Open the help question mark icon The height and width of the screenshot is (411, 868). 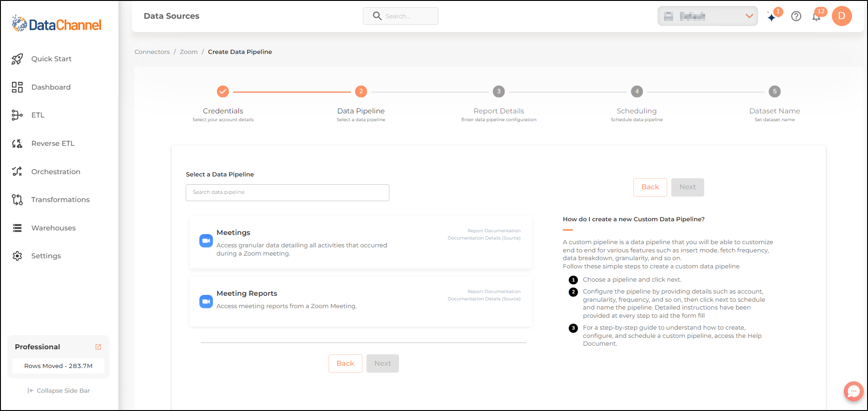[796, 16]
